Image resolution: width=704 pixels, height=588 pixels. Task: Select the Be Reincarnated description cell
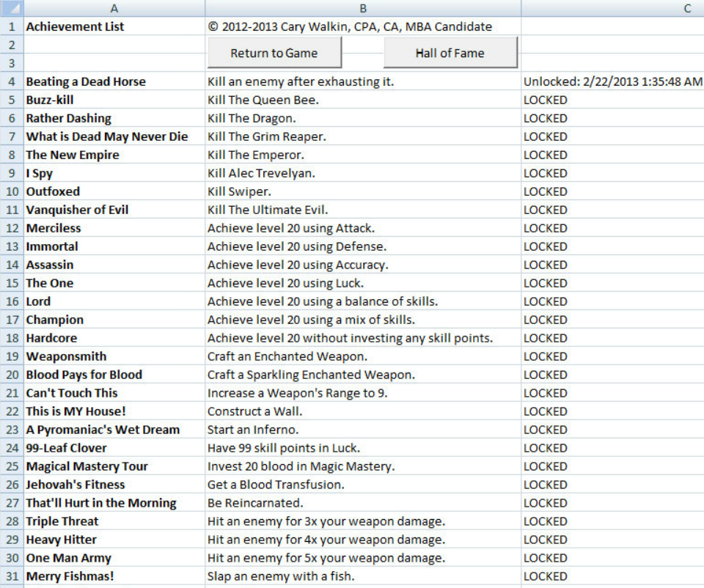[x=363, y=503]
